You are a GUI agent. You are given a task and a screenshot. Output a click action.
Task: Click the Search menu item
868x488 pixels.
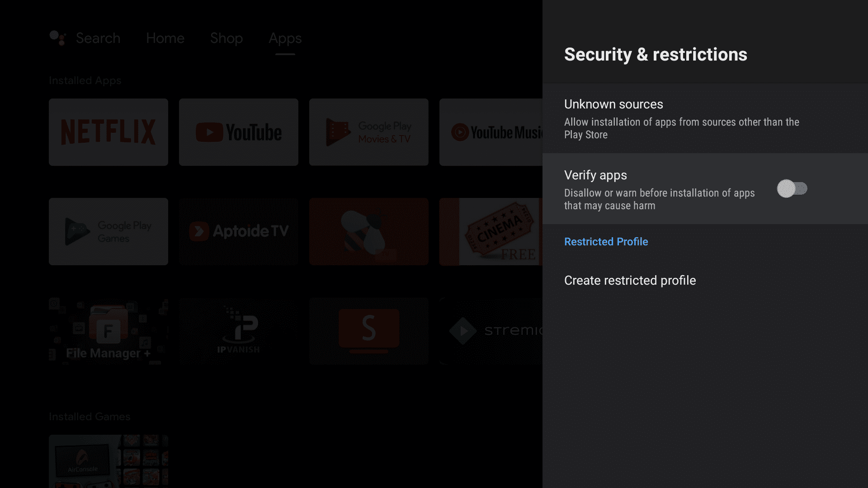pyautogui.click(x=98, y=38)
